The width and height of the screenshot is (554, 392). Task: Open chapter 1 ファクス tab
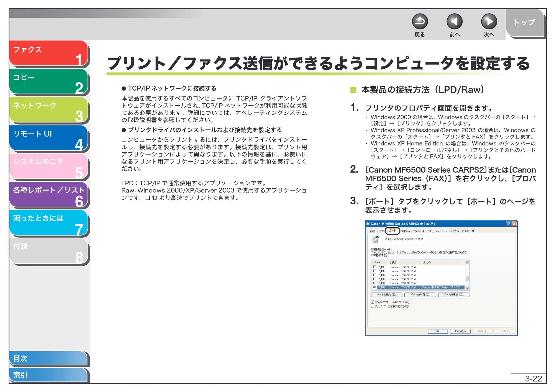pyautogui.click(x=48, y=53)
